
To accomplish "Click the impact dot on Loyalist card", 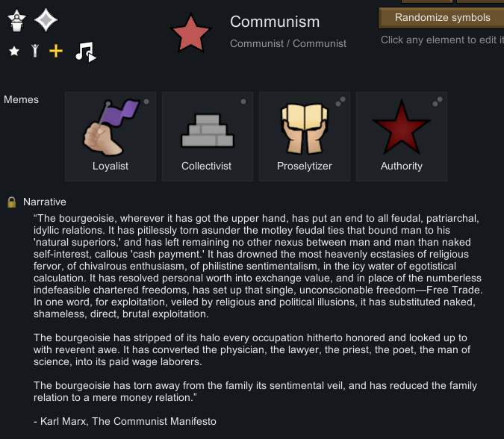I will (x=146, y=102).
